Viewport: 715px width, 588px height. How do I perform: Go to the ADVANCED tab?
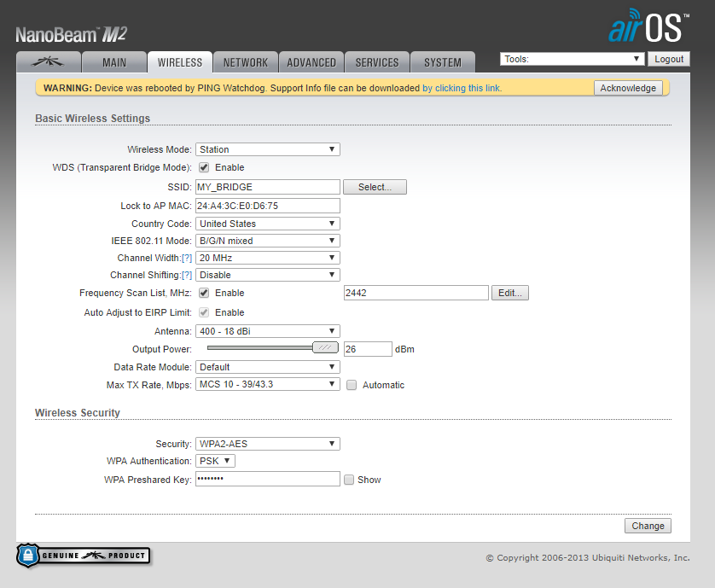[x=311, y=62]
